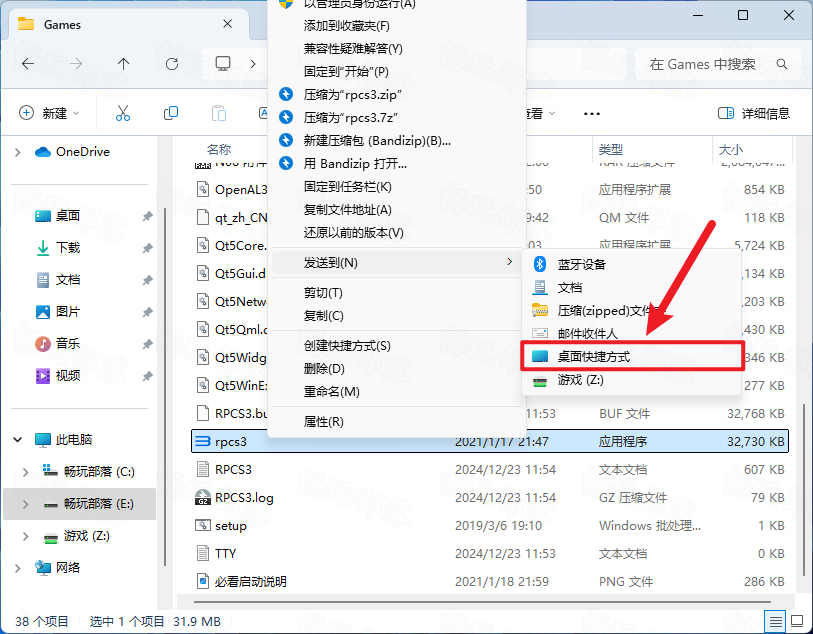This screenshot has width=813, height=634.
Task: Click the PC monitor icon in address bar
Action: pos(223,63)
